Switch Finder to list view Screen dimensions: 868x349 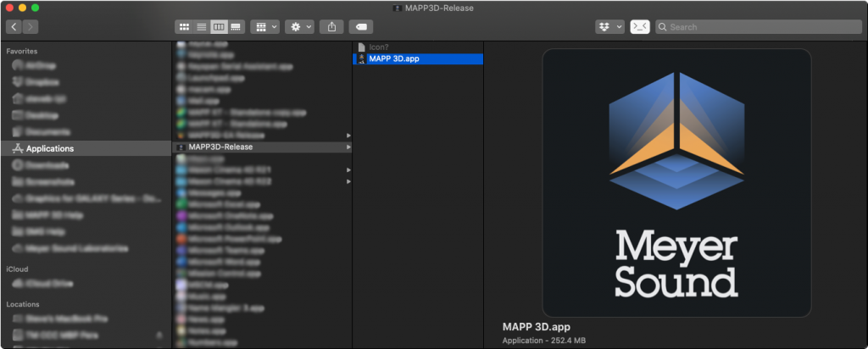[x=202, y=26]
